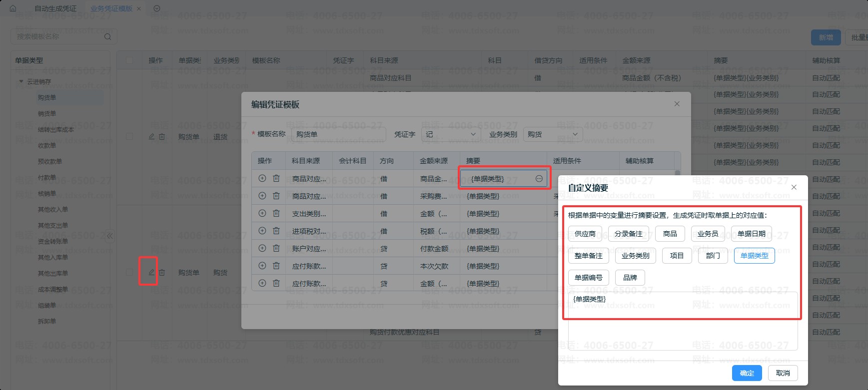Click the home icon in the tab bar
The height and width of the screenshot is (390, 868).
click(x=13, y=8)
